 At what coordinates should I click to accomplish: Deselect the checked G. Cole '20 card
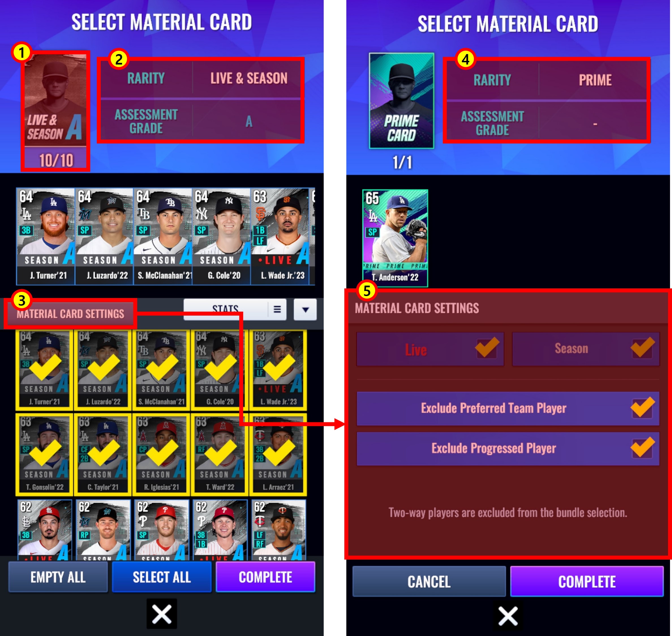(x=220, y=370)
